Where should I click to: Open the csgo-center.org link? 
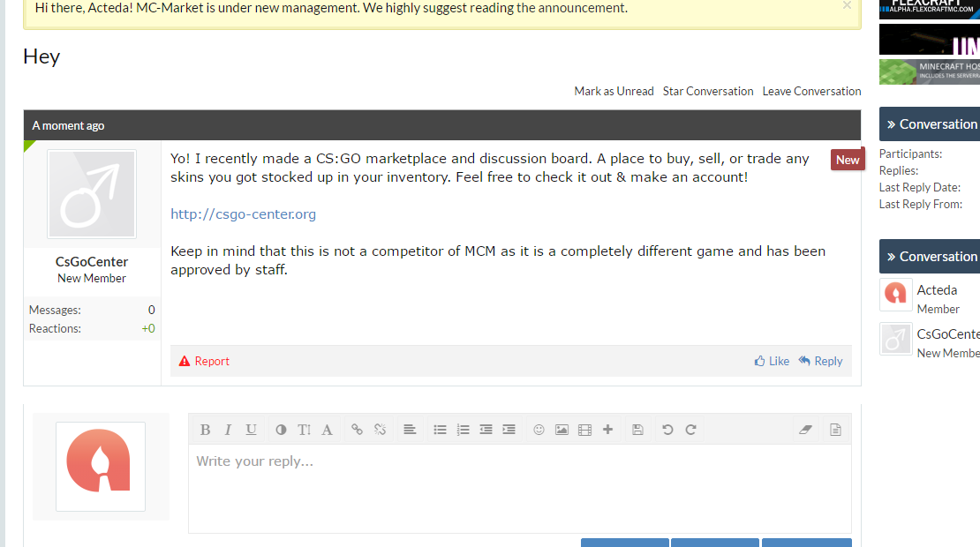point(243,214)
